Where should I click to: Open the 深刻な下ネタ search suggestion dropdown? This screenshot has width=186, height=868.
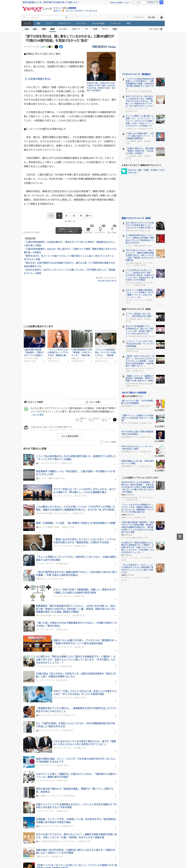[153, 2]
